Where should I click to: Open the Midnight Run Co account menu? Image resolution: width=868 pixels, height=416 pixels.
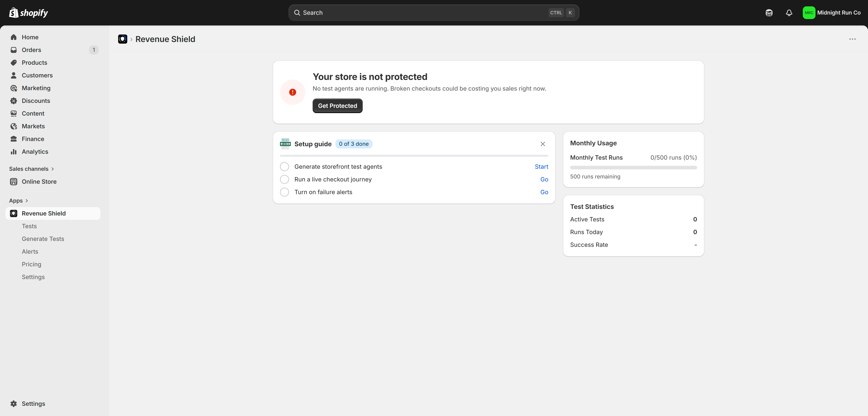pyautogui.click(x=832, y=13)
